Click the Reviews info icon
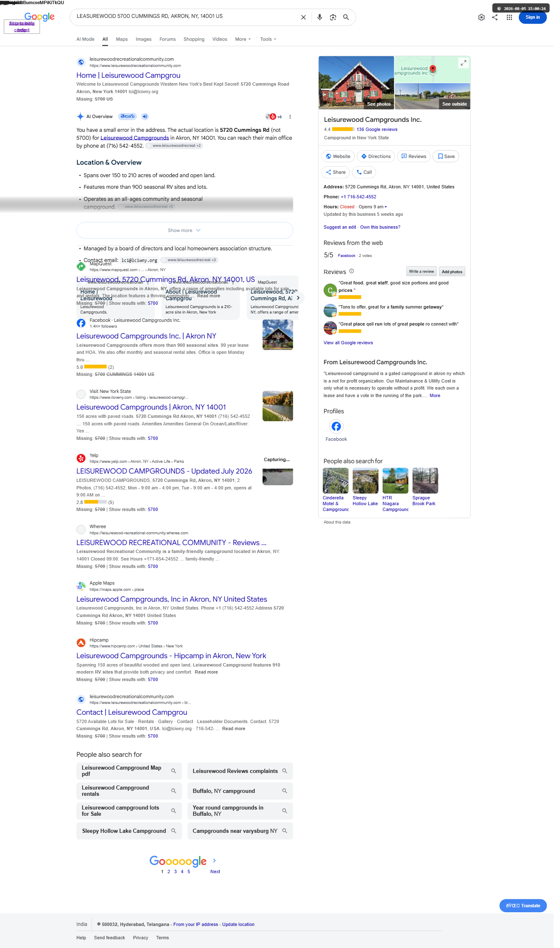 [x=351, y=271]
